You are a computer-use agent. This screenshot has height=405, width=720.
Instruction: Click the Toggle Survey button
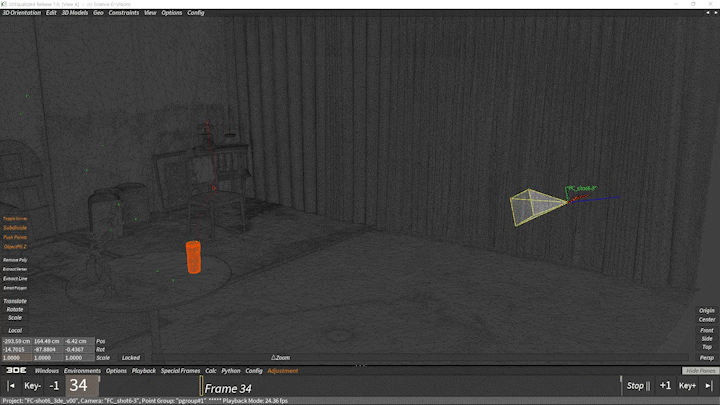pyautogui.click(x=15, y=219)
